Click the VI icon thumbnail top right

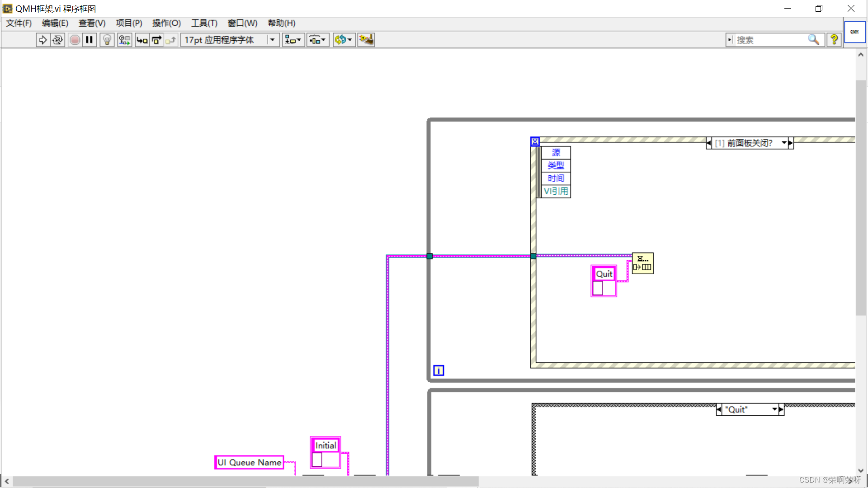tap(854, 32)
